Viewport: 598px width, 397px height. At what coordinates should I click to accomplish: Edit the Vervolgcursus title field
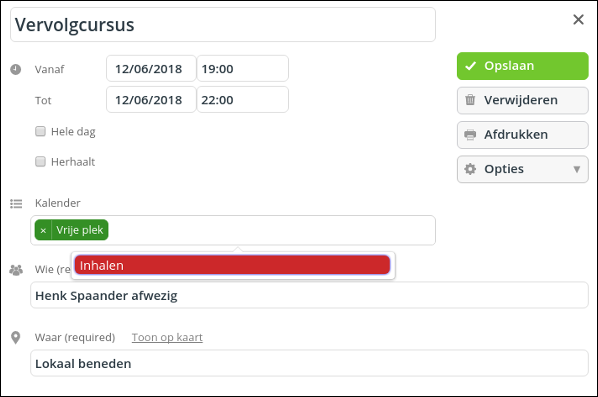coord(223,25)
